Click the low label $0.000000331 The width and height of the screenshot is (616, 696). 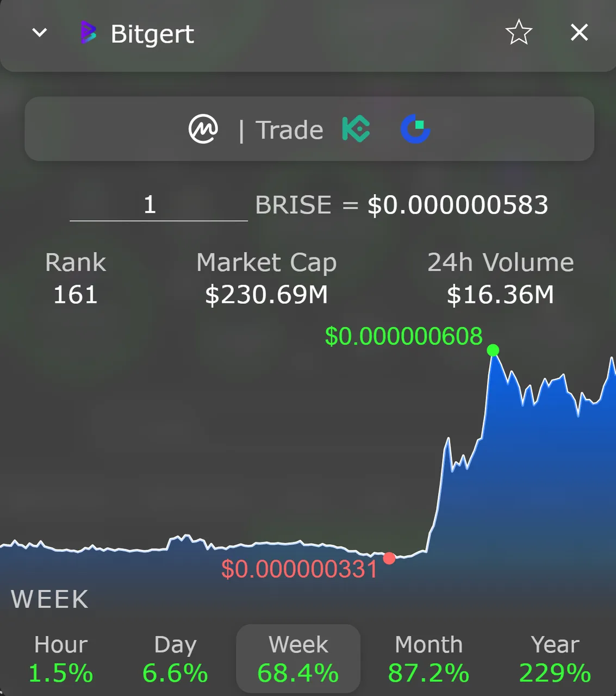point(299,569)
